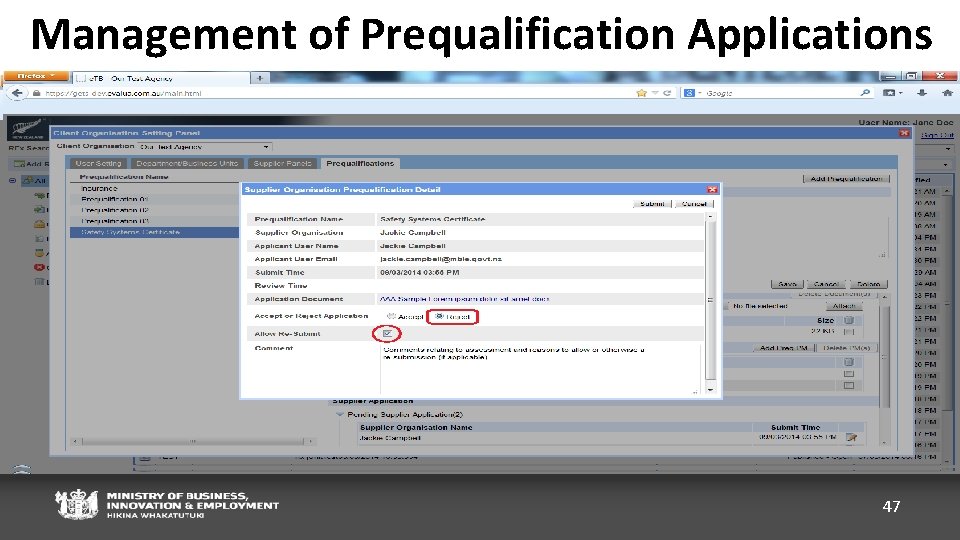
Task: Click the Delete PM(s) button
Action: pyautogui.click(x=847, y=348)
